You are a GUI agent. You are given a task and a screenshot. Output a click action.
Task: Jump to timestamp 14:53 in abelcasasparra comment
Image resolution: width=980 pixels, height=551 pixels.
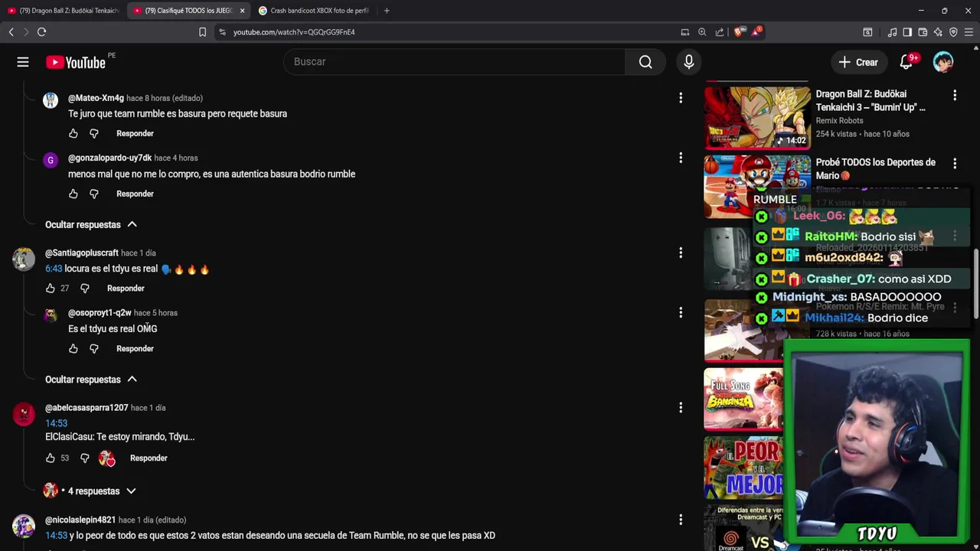56,423
